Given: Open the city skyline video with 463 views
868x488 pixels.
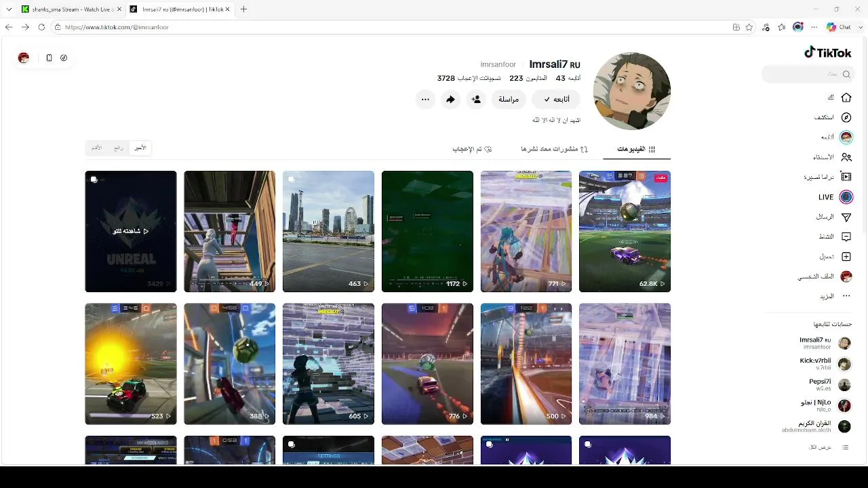Looking at the screenshot, I should pyautogui.click(x=328, y=232).
